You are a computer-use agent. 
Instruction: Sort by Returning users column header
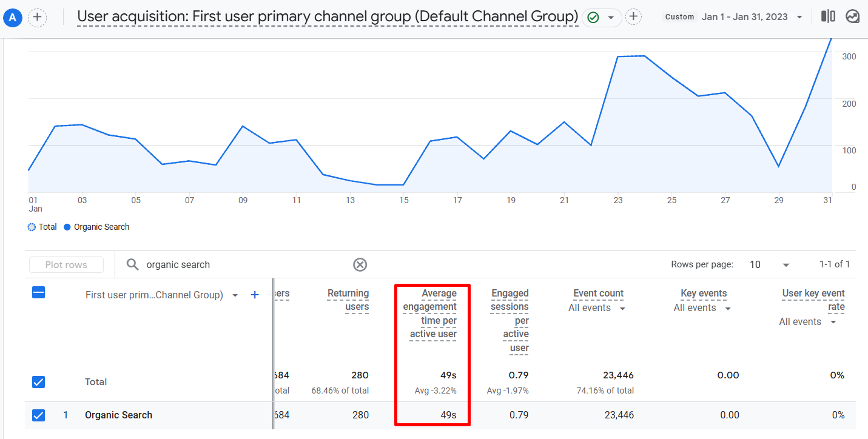(348, 300)
